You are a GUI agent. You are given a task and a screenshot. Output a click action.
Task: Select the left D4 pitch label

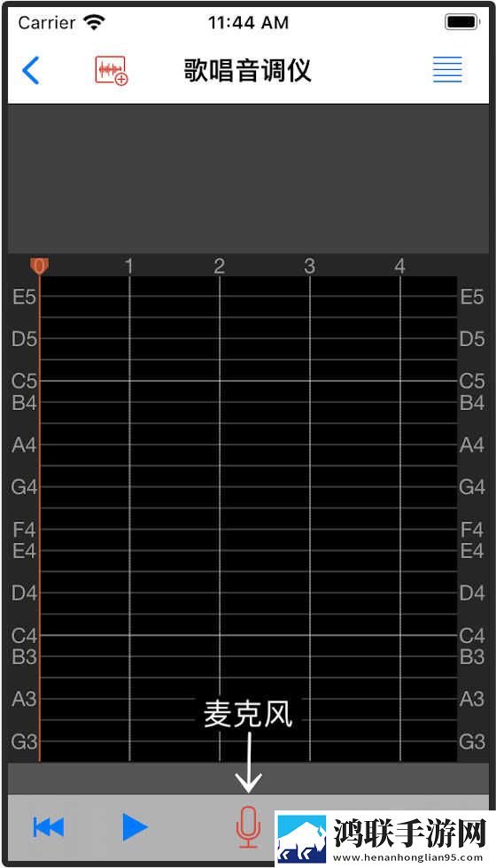tap(25, 593)
